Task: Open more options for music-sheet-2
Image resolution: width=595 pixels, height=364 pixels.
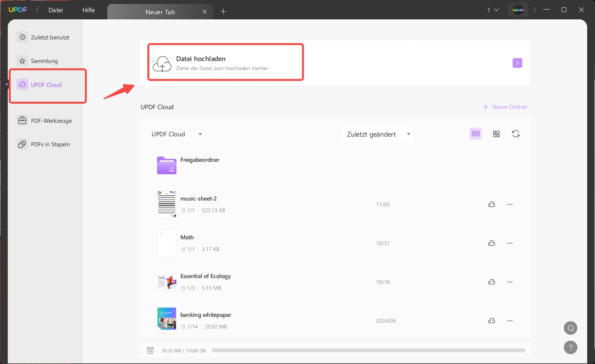Action: [x=510, y=204]
